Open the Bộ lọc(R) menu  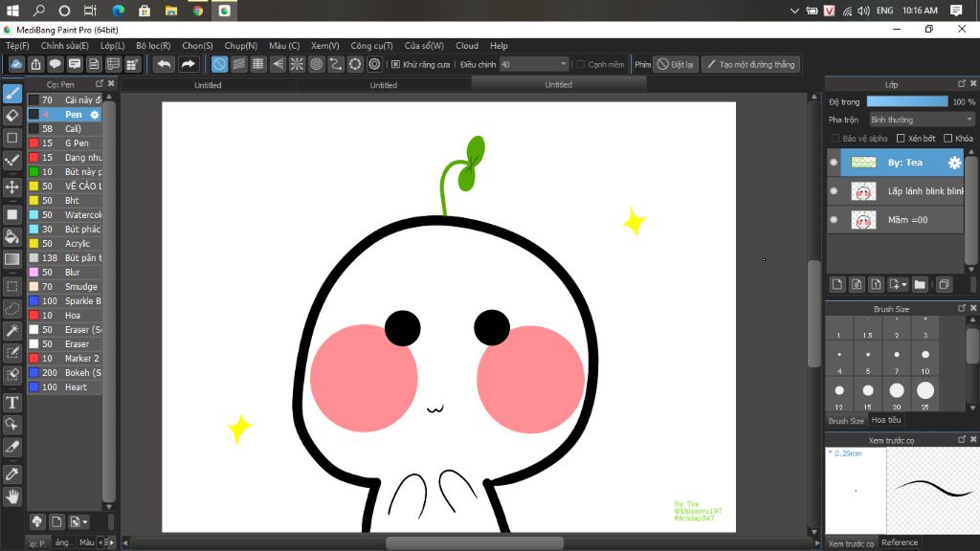[153, 46]
